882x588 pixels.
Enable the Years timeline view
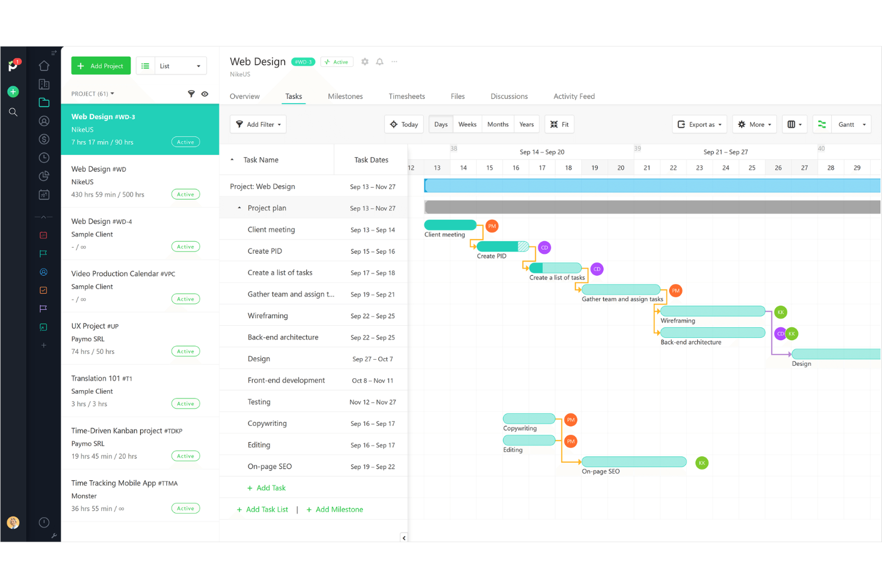tap(526, 124)
